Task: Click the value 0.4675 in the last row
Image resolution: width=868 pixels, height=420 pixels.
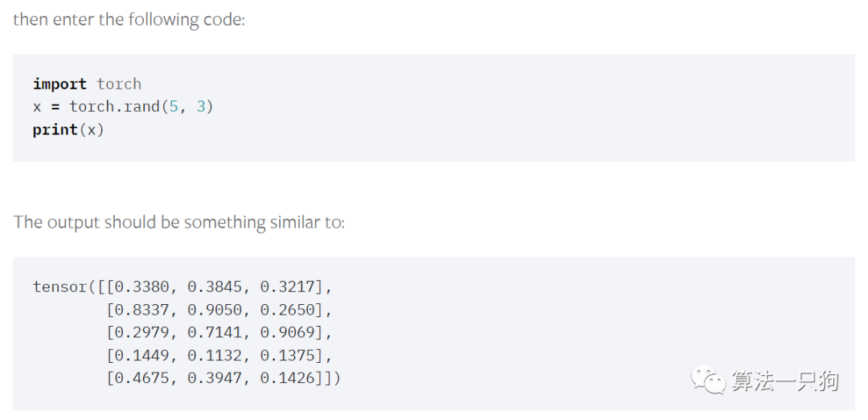Action: 142,378
